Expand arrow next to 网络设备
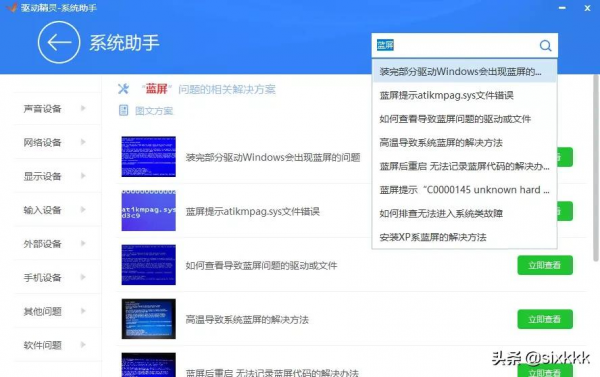 [x=83, y=142]
